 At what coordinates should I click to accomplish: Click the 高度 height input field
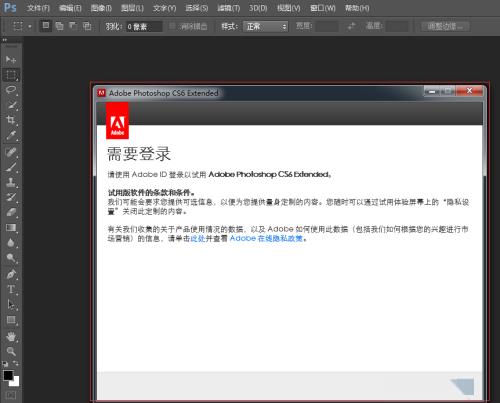(397, 26)
